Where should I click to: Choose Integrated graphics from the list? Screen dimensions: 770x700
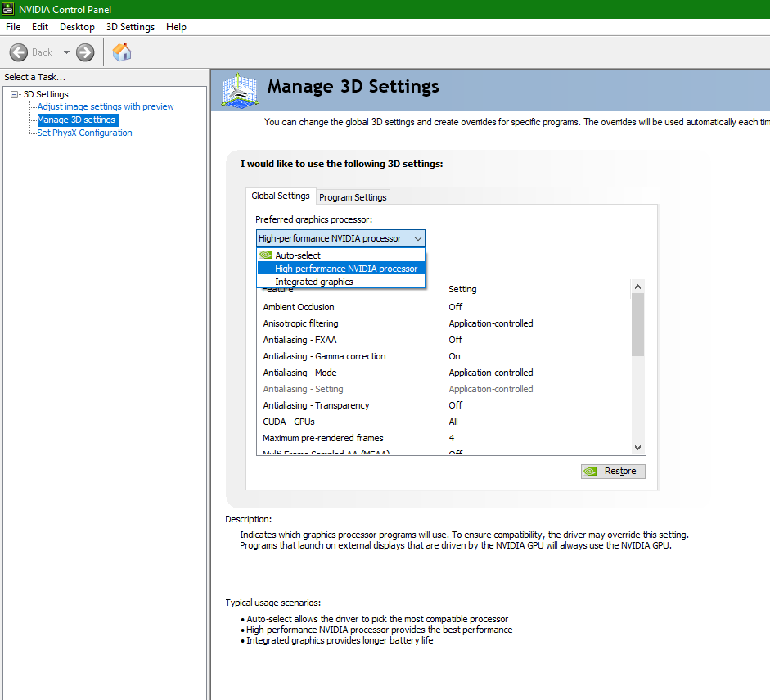coord(340,282)
